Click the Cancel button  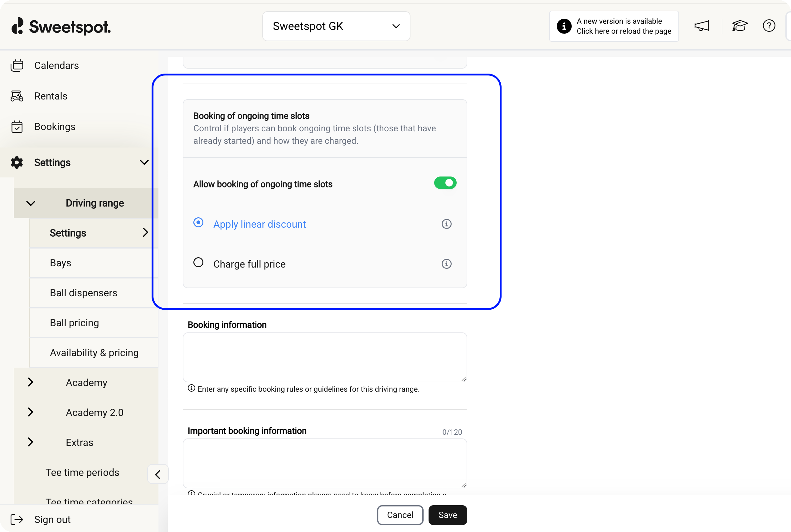[x=400, y=515]
